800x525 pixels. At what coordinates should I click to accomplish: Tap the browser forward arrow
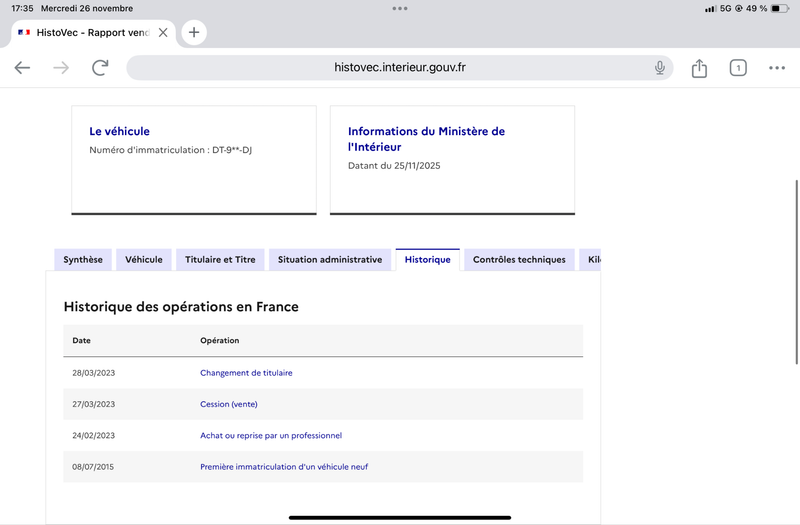(x=61, y=68)
